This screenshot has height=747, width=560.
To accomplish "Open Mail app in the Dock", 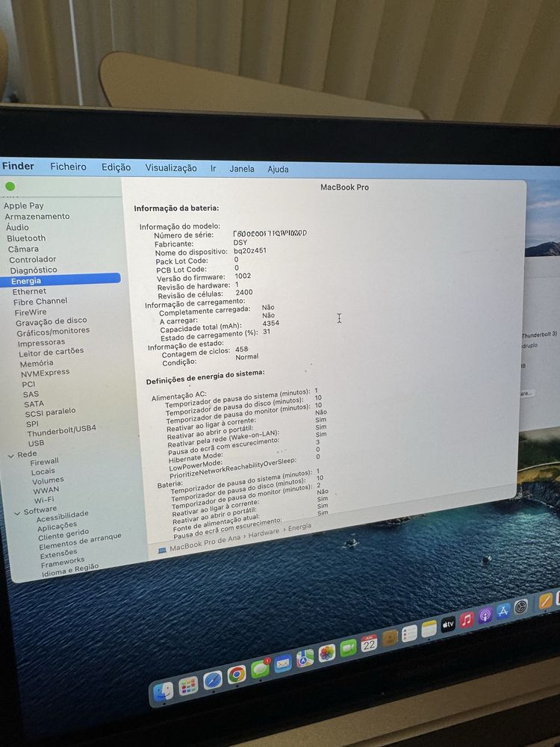I will tap(282, 663).
